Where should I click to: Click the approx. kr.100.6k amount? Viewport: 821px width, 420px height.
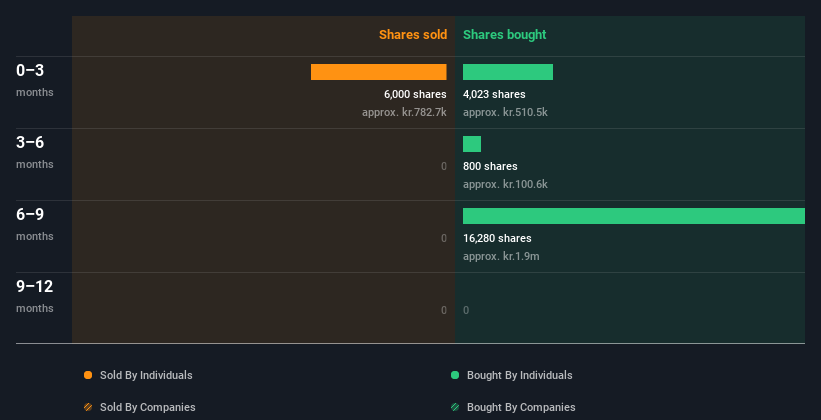[x=505, y=184]
